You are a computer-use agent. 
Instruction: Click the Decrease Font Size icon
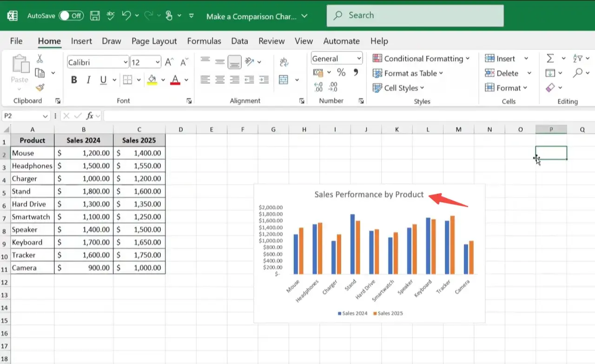(184, 62)
